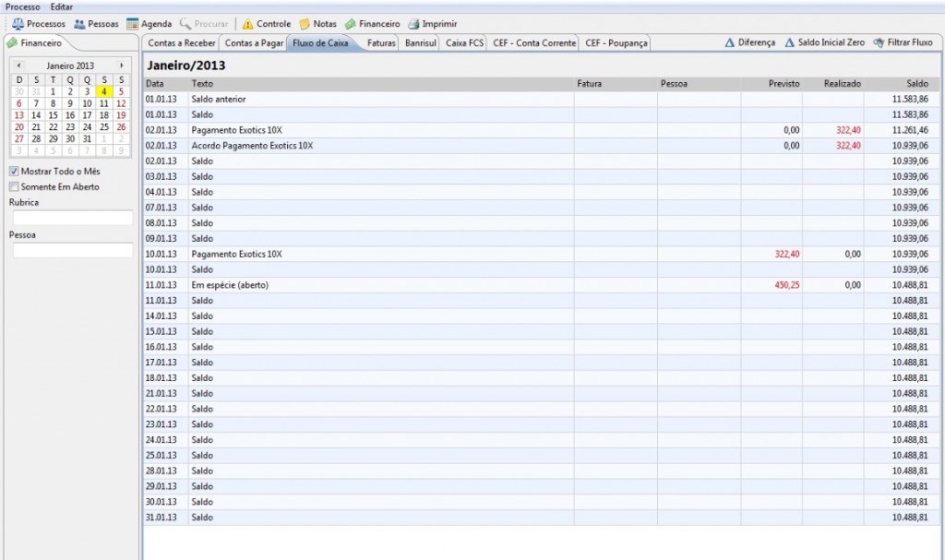Open the Processo menu
The height and width of the screenshot is (560, 945).
[x=22, y=6]
